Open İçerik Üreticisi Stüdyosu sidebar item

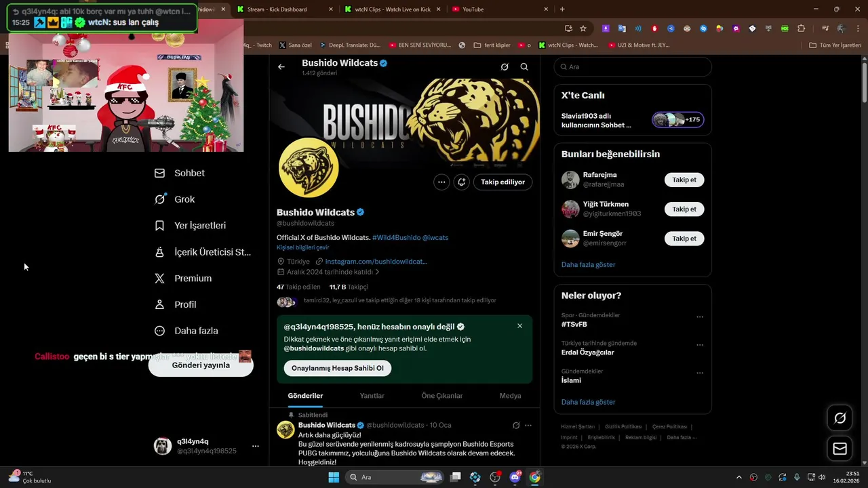(203, 252)
